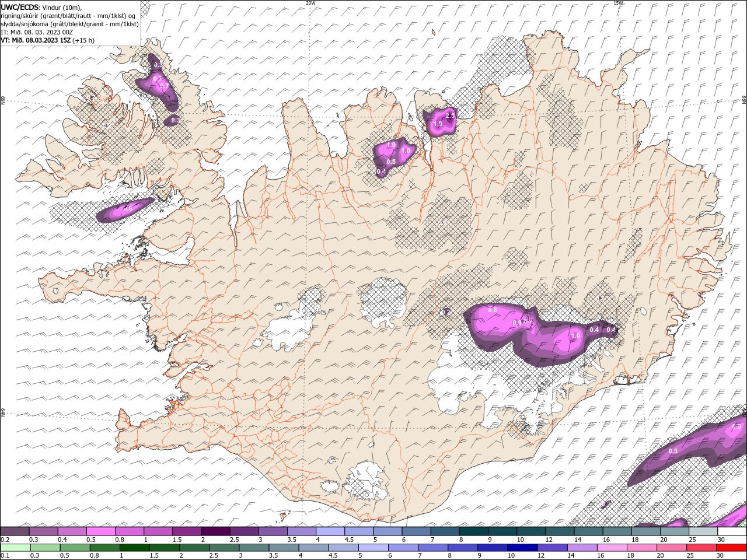
Task: Click the bright red 30 swatch, lower legend
Action: (x=731, y=548)
